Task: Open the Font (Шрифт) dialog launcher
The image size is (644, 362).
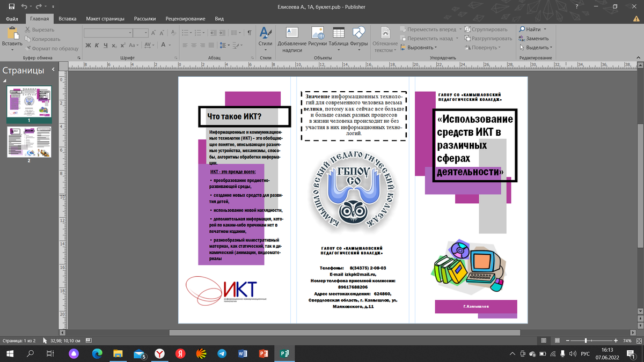Action: [x=175, y=57]
